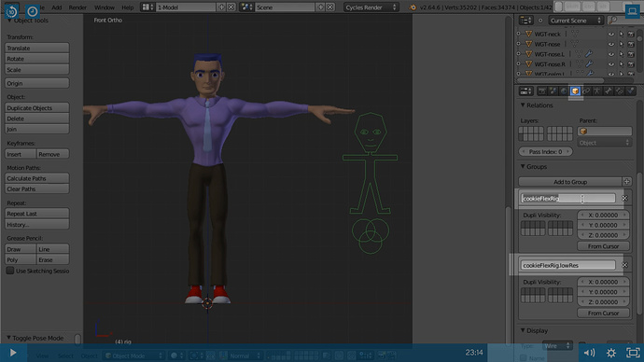Image resolution: width=644 pixels, height=362 pixels.
Task: Open the Scene properties tab icon
Action: [553, 91]
